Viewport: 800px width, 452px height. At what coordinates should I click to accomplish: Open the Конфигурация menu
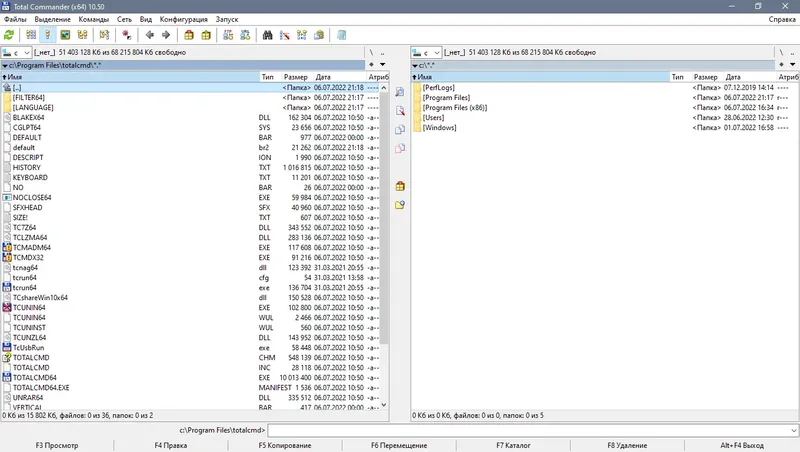click(x=184, y=19)
